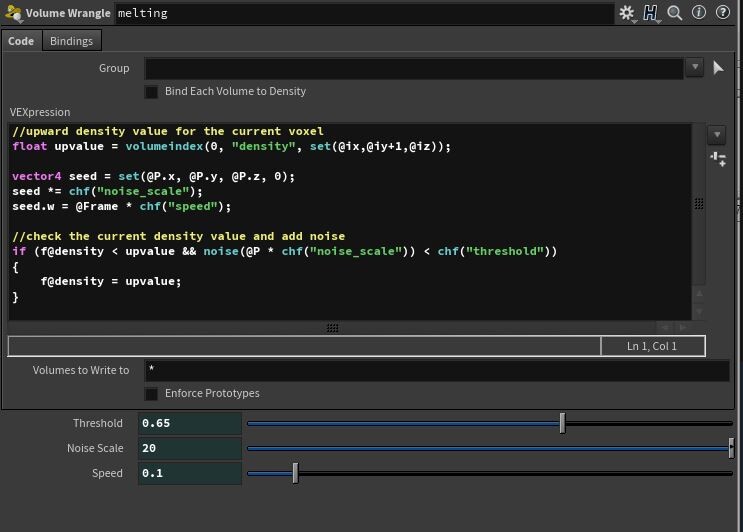Open the node info icon
743x532 pixels.
click(699, 12)
